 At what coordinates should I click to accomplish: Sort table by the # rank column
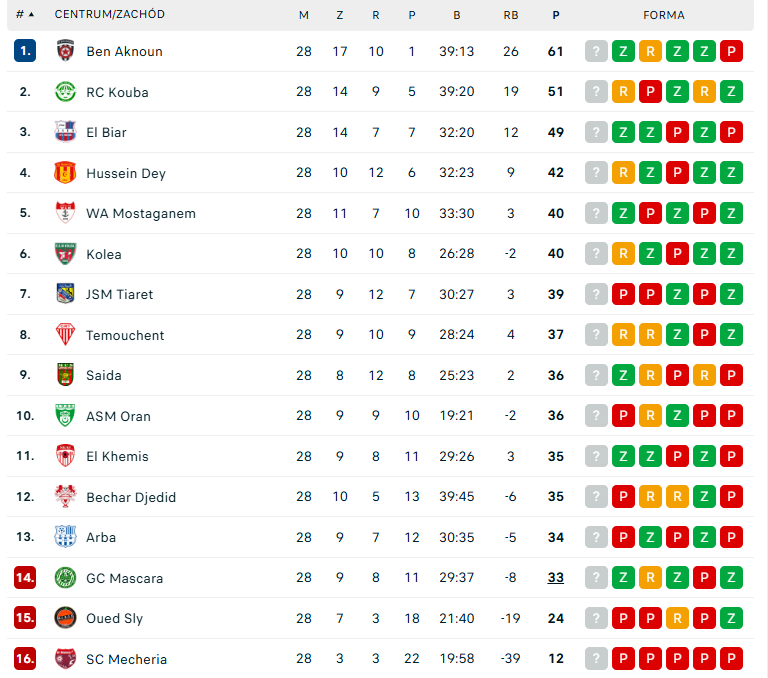tap(25, 15)
